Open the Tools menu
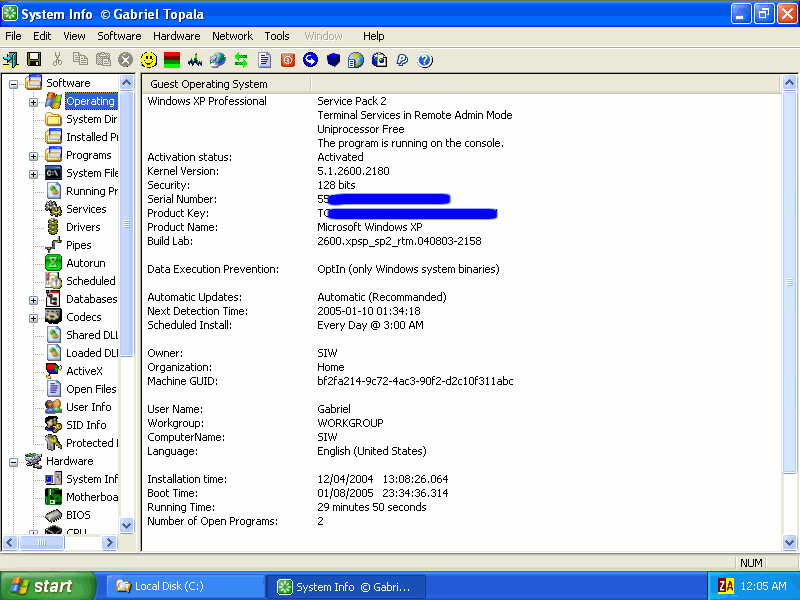Image resolution: width=800 pixels, height=600 pixels. click(x=277, y=36)
